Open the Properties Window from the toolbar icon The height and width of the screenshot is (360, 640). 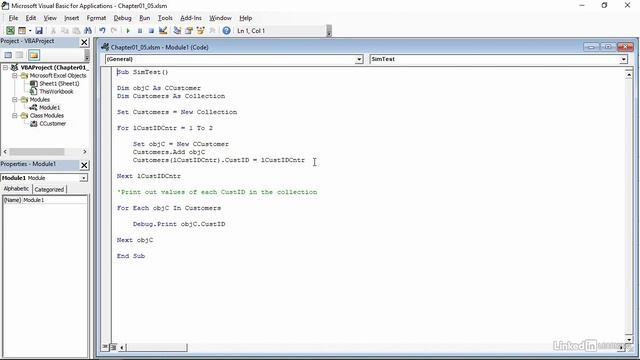189,31
